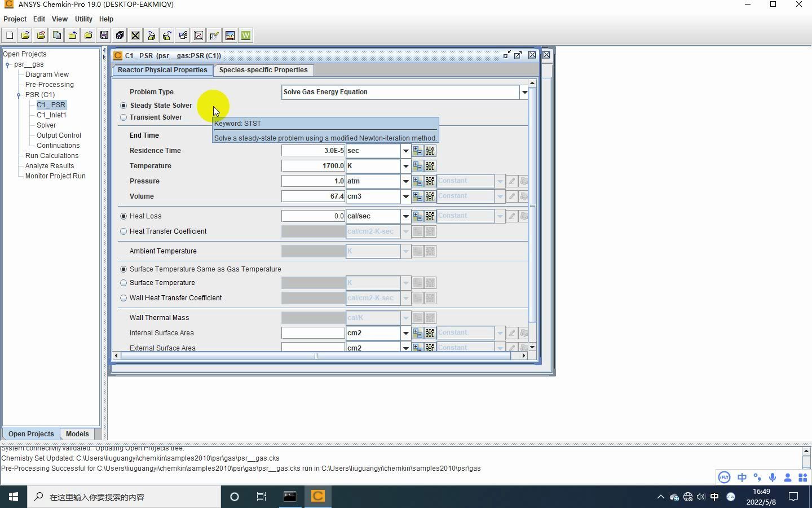Image resolution: width=812 pixels, height=508 pixels.
Task: Click the Residence Time value field
Action: (313, 151)
